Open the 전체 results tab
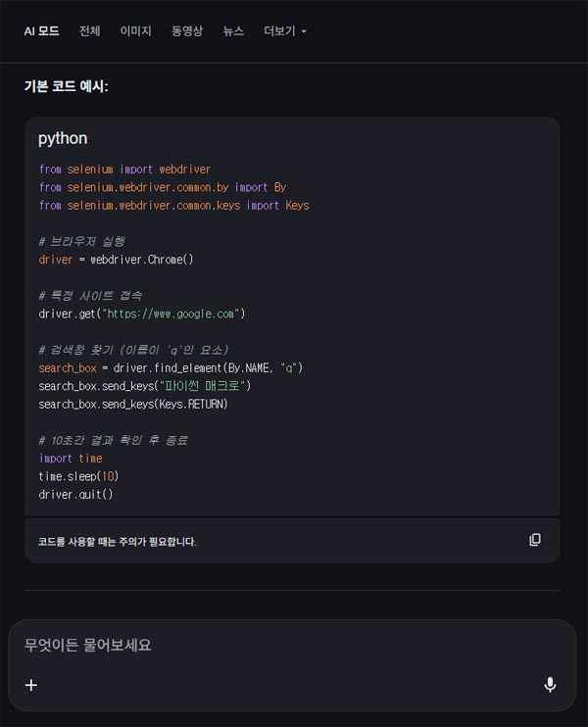 coord(90,31)
